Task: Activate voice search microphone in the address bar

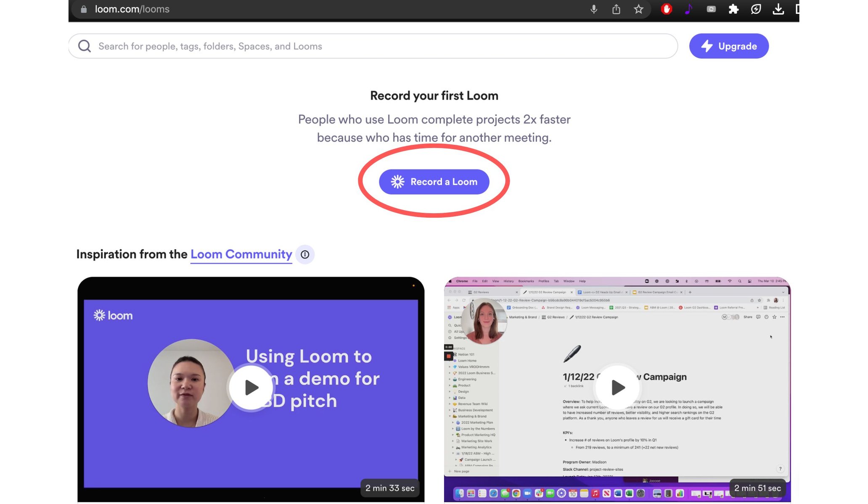Action: [593, 9]
